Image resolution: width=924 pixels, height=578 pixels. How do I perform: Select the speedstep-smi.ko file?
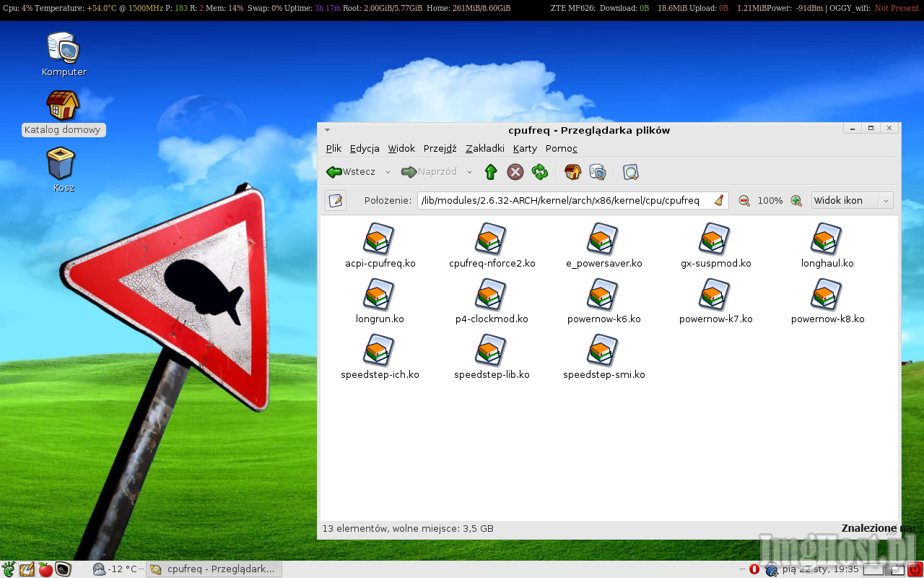(x=603, y=358)
